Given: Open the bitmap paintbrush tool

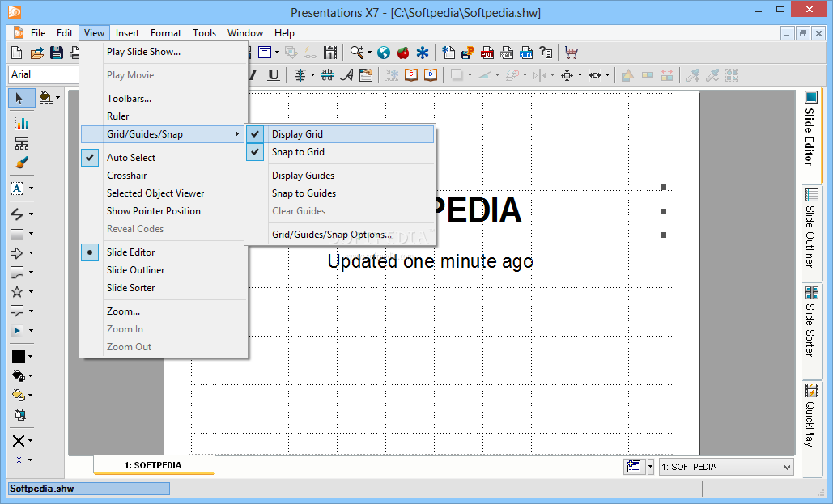Looking at the screenshot, I should (22, 163).
